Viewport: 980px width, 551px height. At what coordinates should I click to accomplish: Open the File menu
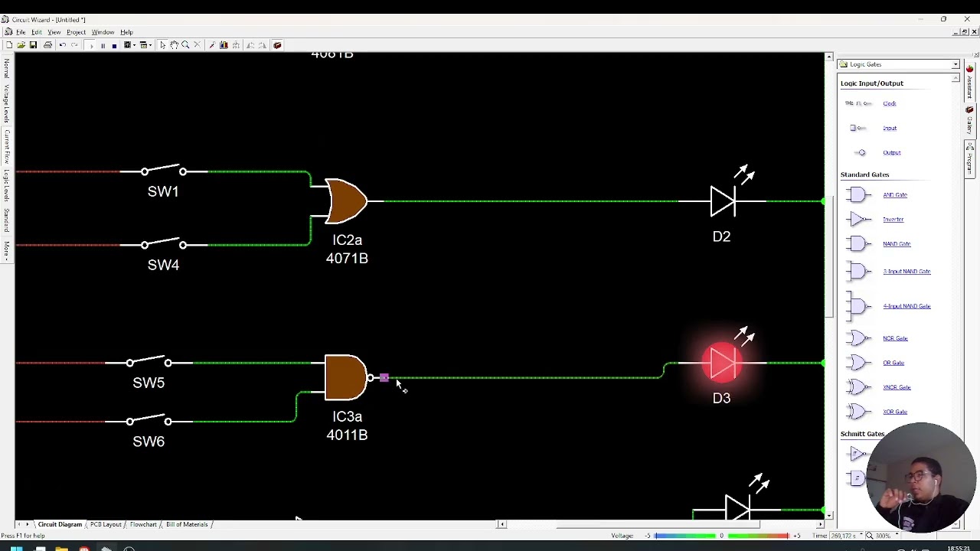21,32
